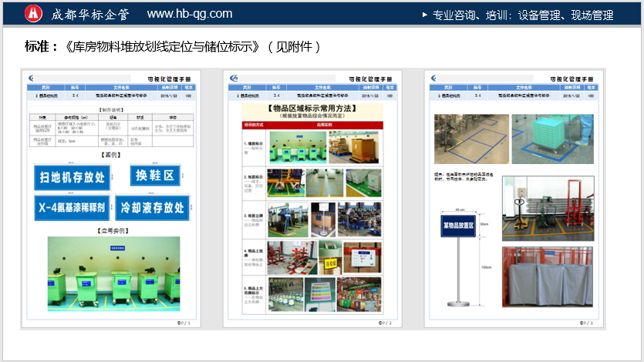Click the 成都华标企管 company name
Viewport: 644px width, 362px height.
click(x=93, y=14)
